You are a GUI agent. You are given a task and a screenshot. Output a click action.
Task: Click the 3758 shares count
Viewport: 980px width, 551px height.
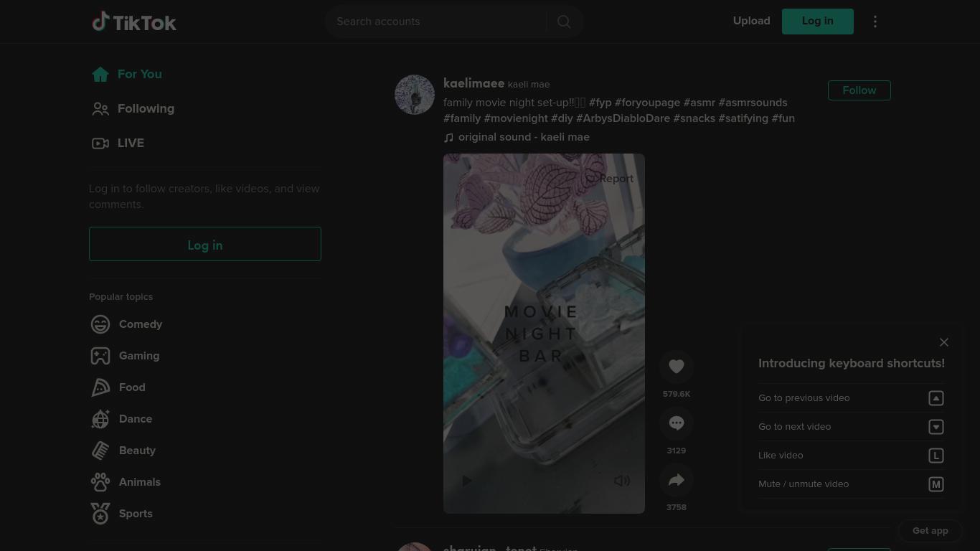[x=677, y=507]
